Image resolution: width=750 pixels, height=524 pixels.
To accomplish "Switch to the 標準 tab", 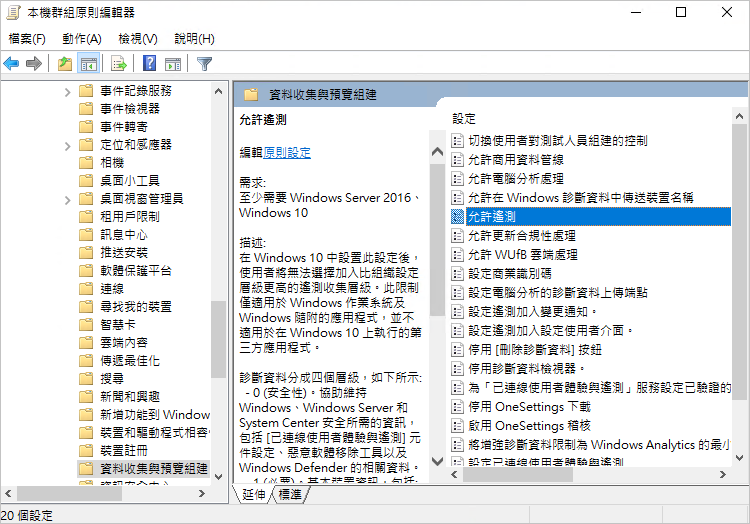I will [x=290, y=494].
